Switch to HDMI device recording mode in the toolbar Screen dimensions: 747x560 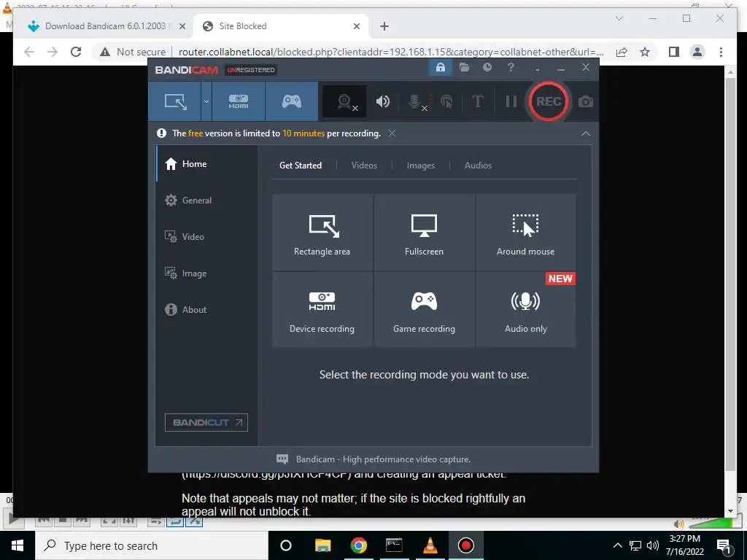pos(239,101)
